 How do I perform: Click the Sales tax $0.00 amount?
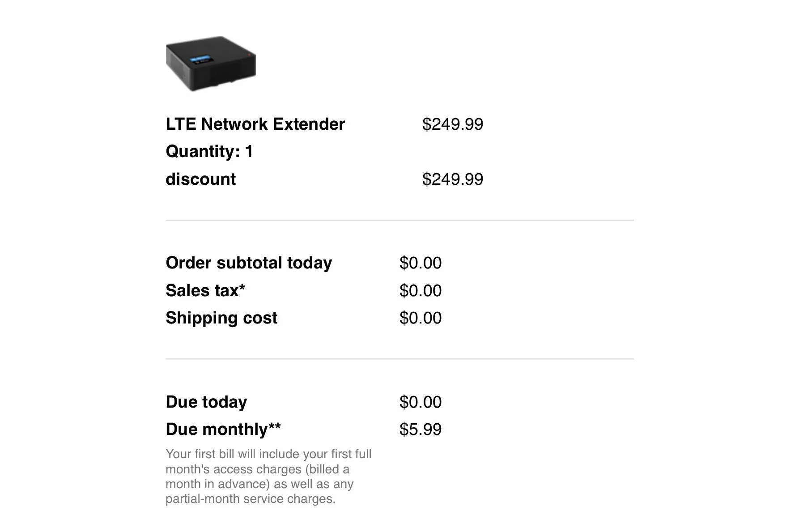[x=420, y=290]
